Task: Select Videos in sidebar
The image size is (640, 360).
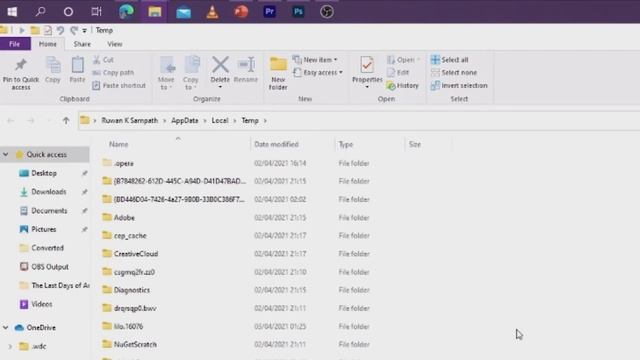Action: 41,304
